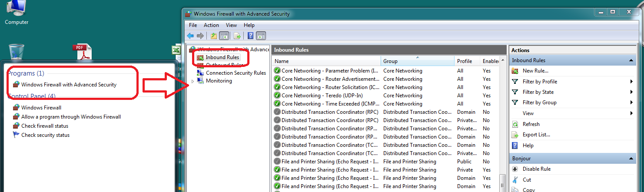The image size is (644, 192).
Task: Click the Forward arrow toolbar button
Action: click(200, 36)
